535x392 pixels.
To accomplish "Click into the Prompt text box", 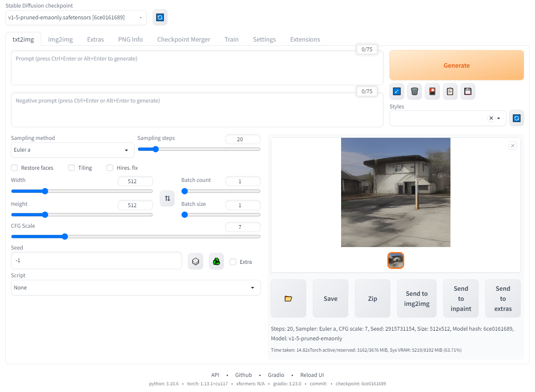I will (197, 68).
